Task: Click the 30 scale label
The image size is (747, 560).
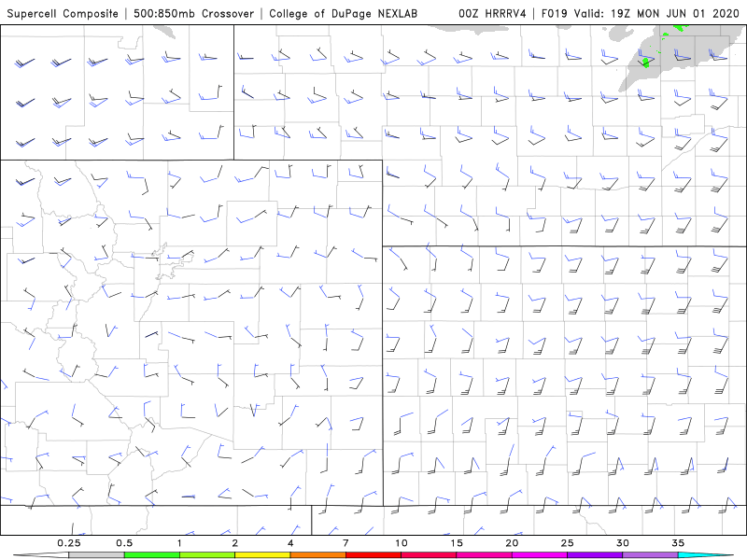Action: click(x=623, y=543)
